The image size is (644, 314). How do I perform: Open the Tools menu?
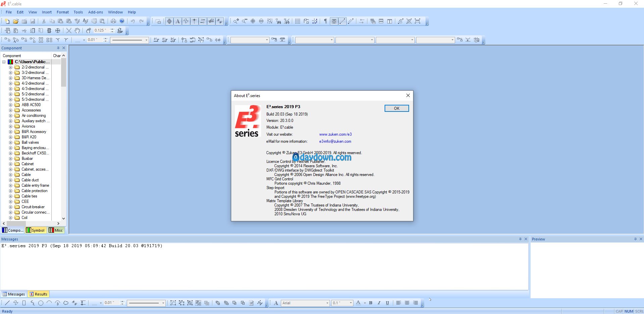coord(78,12)
